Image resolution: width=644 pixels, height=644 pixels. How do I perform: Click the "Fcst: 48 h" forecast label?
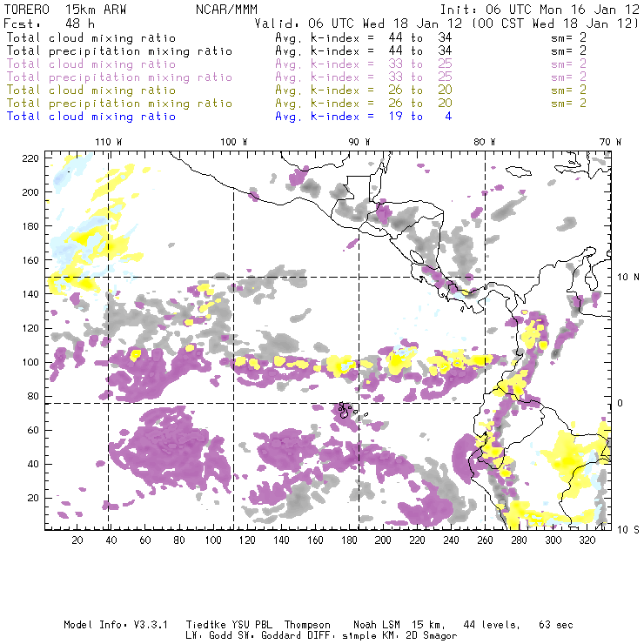pyautogui.click(x=50, y=23)
